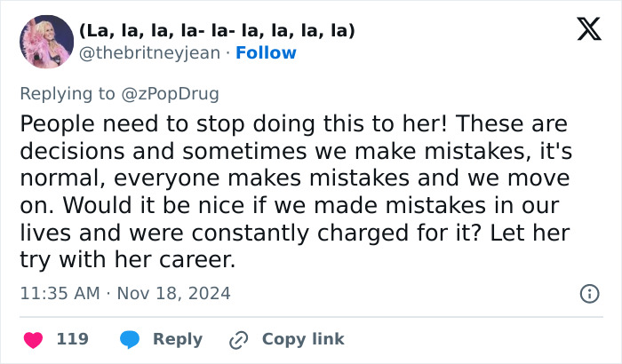This screenshot has width=622, height=364.
Task: Click the 119 likes count
Action: [72, 339]
